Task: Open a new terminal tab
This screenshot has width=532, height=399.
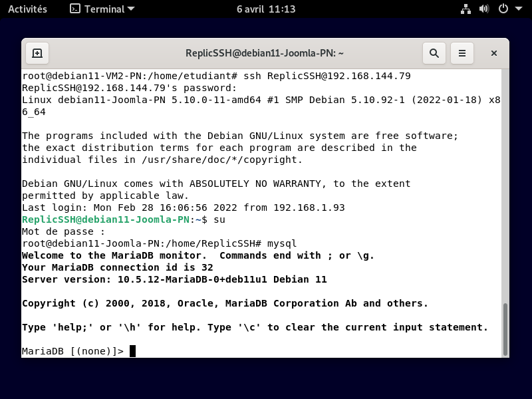Action: 37,53
